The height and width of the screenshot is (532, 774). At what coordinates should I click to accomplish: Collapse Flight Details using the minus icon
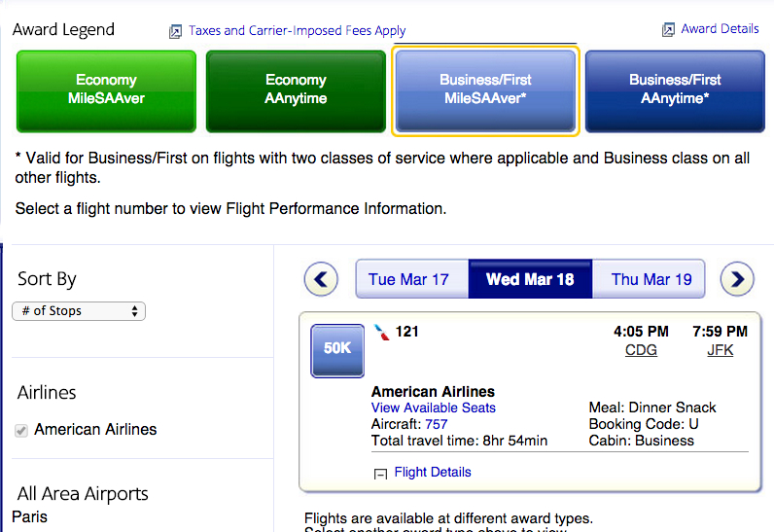[380, 474]
